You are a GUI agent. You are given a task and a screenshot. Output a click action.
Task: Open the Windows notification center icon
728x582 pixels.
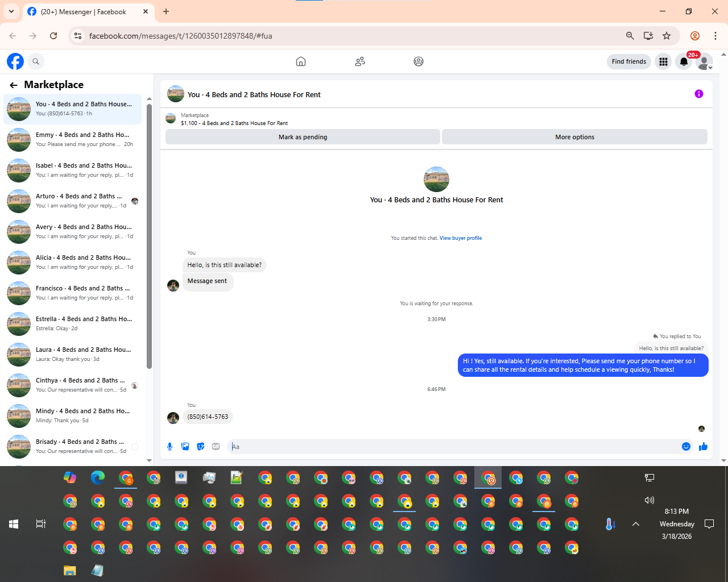(x=709, y=524)
